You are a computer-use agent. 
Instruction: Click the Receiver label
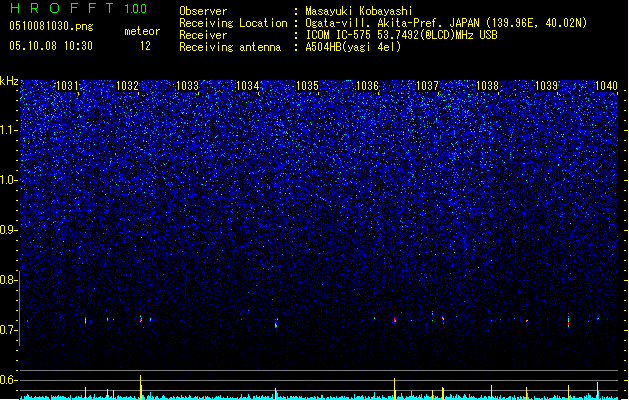coord(203,35)
